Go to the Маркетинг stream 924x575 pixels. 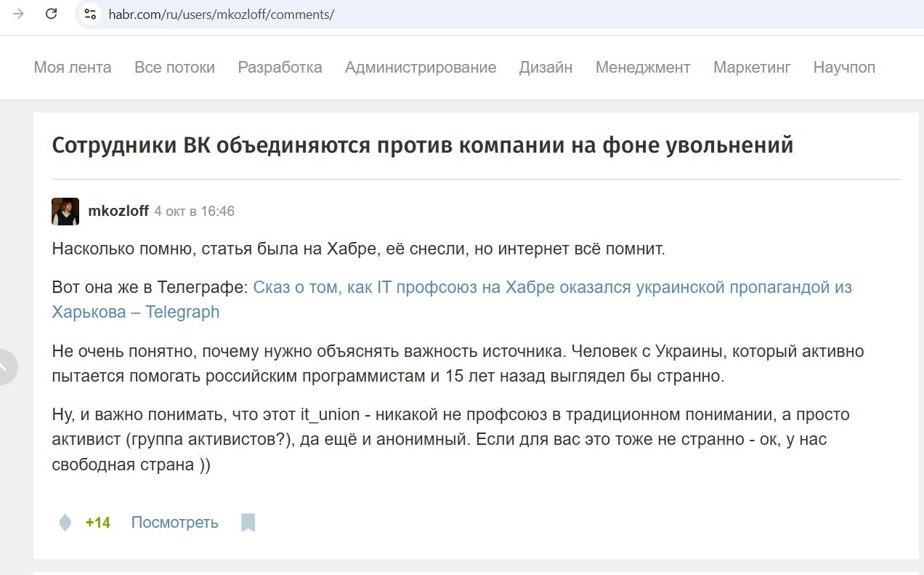click(x=752, y=68)
